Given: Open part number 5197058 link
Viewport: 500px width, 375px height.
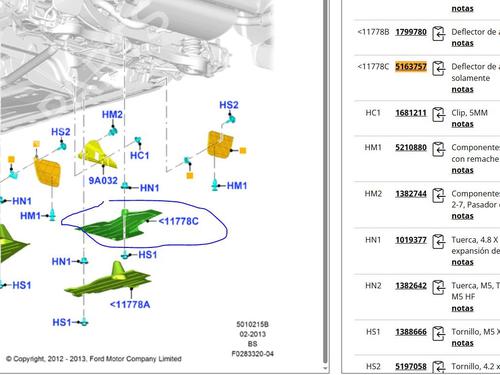Looking at the screenshot, I should click(x=411, y=366).
